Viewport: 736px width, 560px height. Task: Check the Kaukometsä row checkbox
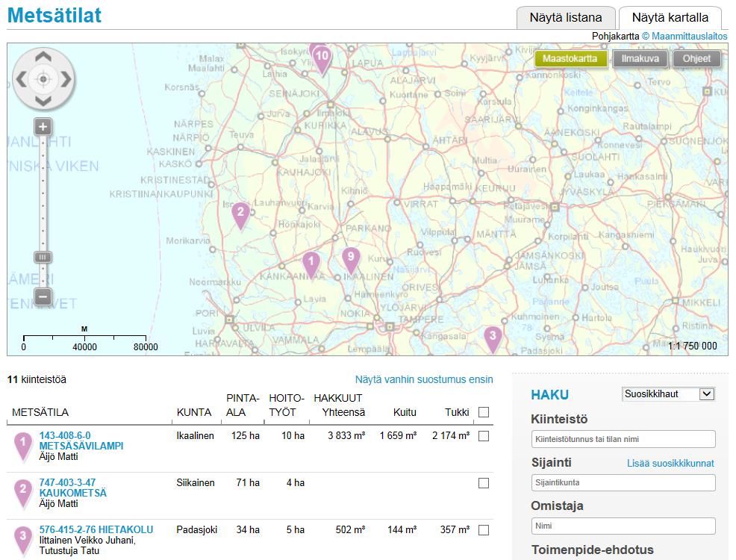click(484, 483)
